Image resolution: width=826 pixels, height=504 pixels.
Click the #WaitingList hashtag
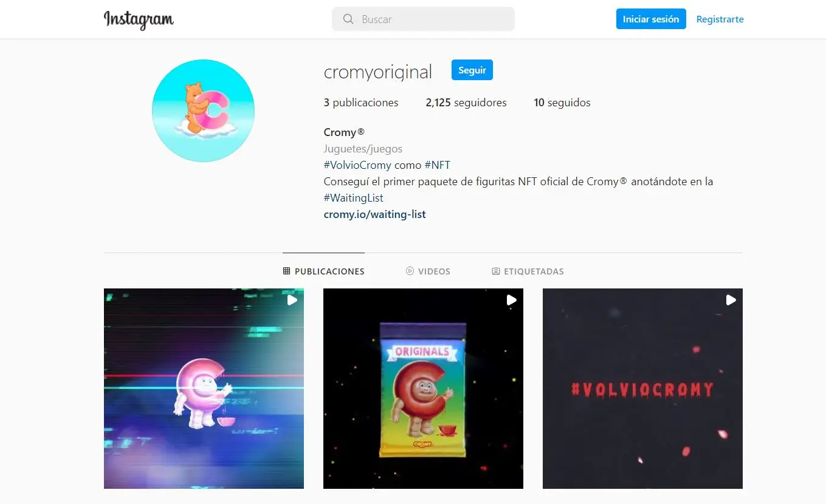coord(354,198)
